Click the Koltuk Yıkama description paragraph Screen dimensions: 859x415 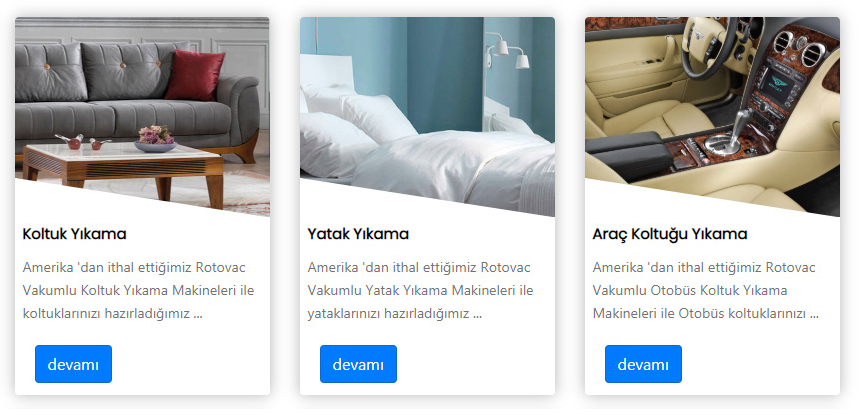click(x=139, y=291)
